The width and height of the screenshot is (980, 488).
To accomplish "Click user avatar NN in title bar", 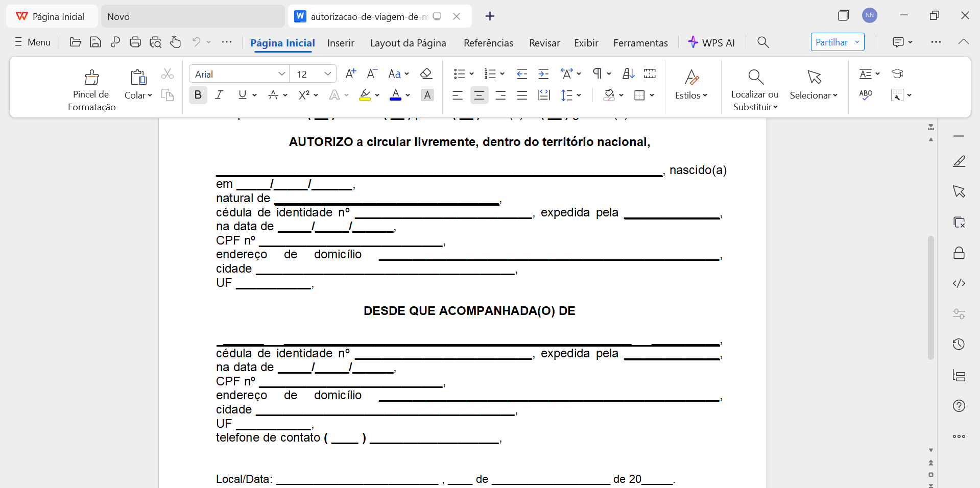I will pos(870,15).
